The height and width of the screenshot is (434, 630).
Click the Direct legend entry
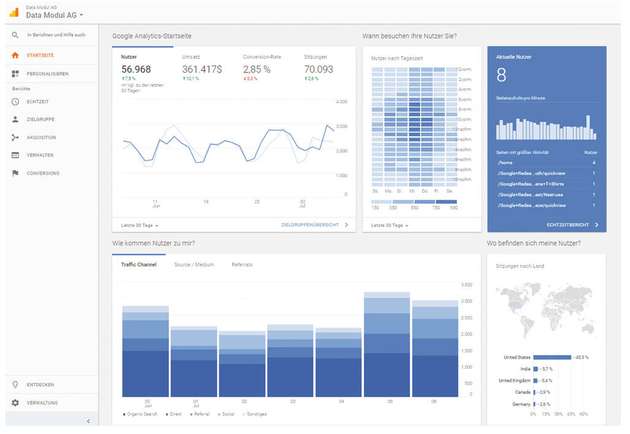[x=173, y=414]
